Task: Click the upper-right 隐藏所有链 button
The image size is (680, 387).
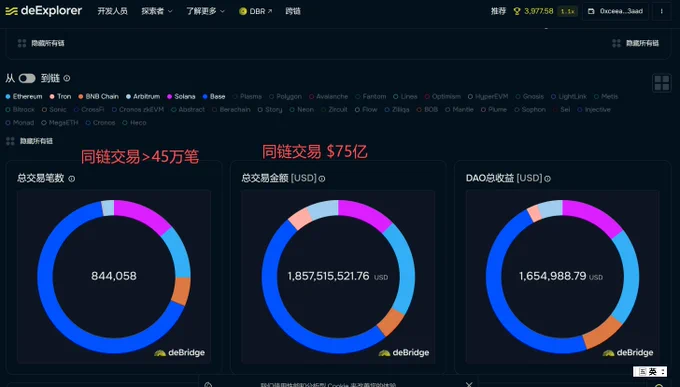Action: coord(635,43)
